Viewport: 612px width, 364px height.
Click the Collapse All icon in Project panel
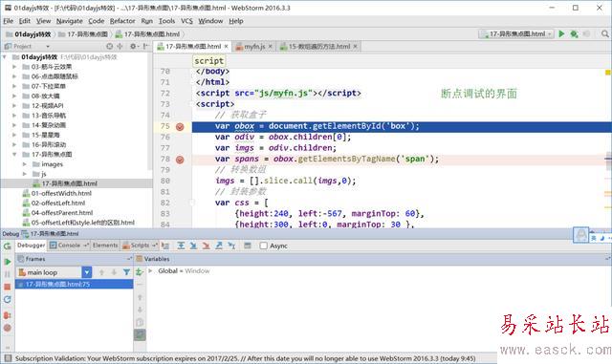tap(120, 47)
